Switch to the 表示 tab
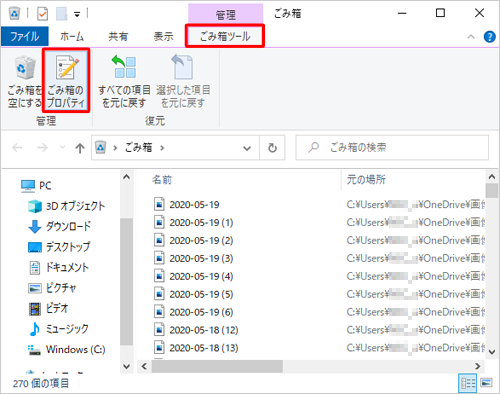Viewport: 500px width, 394px height. point(163,36)
